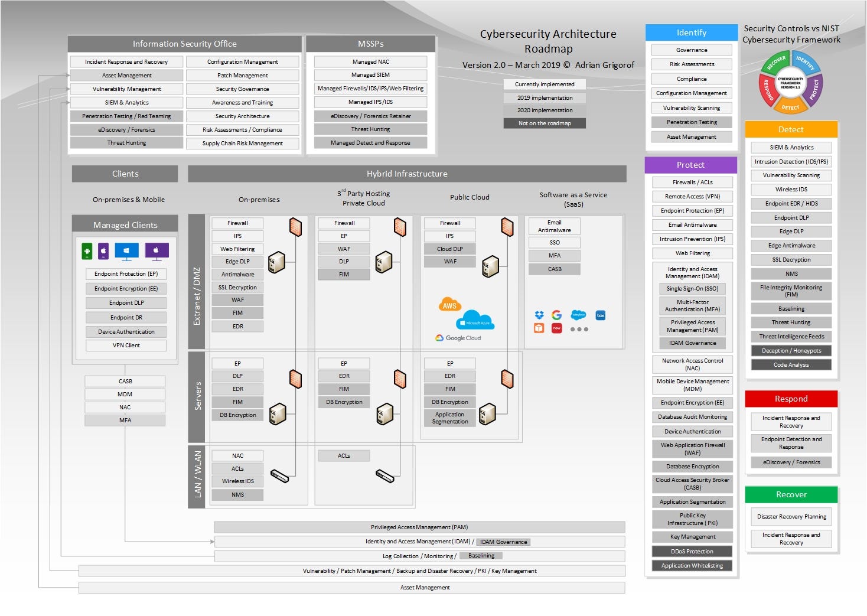Click 'Endpoint Encryption (EE)' in Managed Clients
867x616 pixels.
coord(126,289)
